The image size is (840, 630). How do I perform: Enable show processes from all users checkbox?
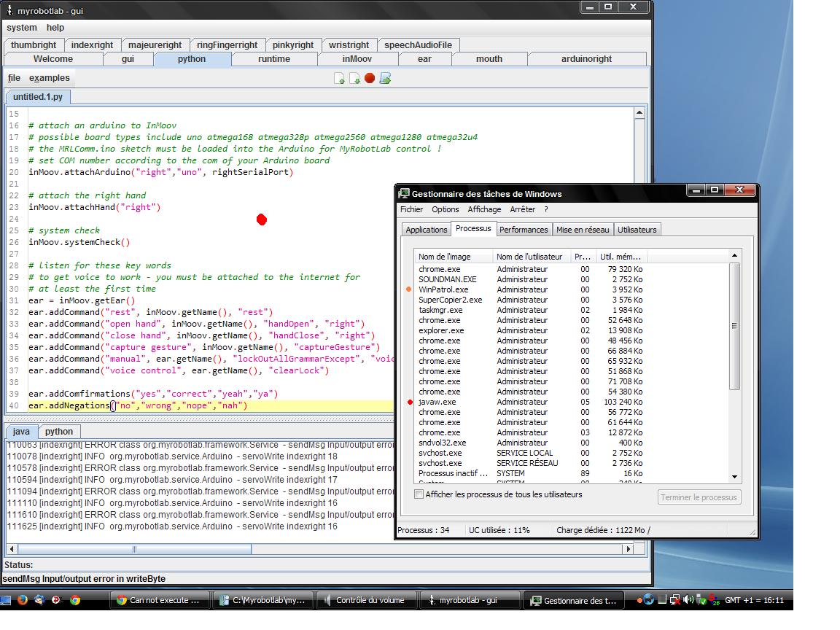pos(419,494)
